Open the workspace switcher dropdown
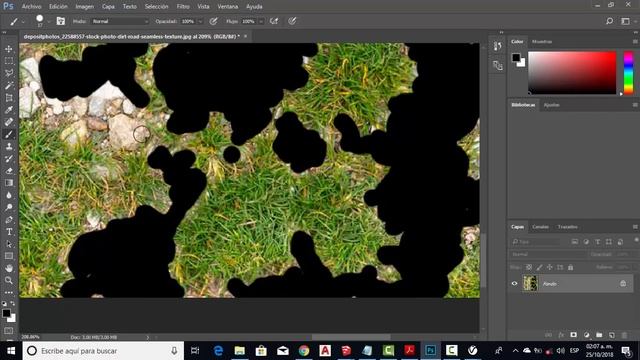 tap(626, 21)
